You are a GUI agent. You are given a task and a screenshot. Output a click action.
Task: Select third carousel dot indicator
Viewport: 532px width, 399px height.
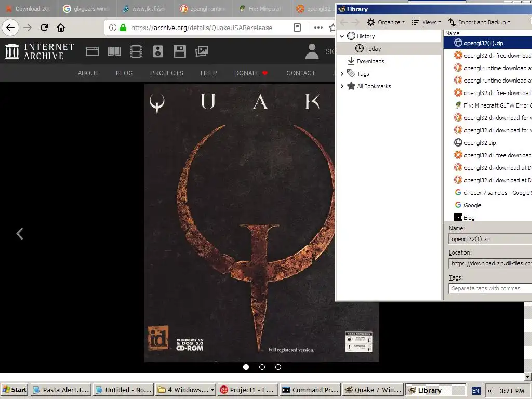click(x=278, y=367)
